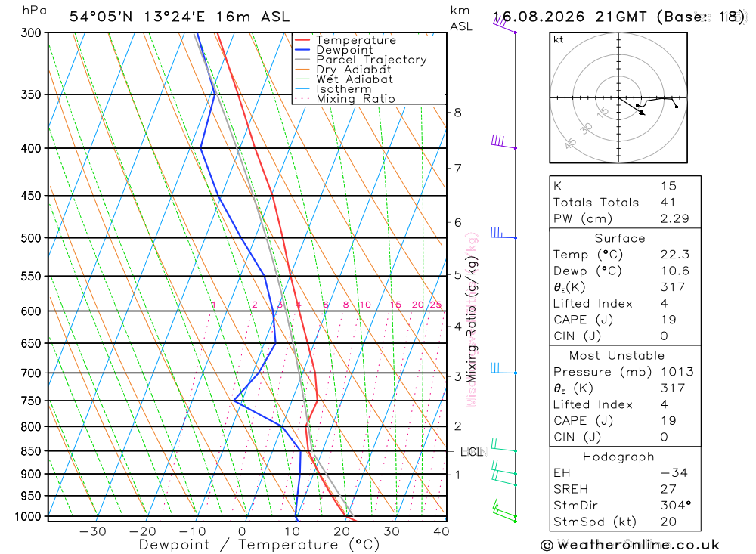Click the 'kt' unit label in the hodograph
The height and width of the screenshot is (554, 756).
coord(559,39)
